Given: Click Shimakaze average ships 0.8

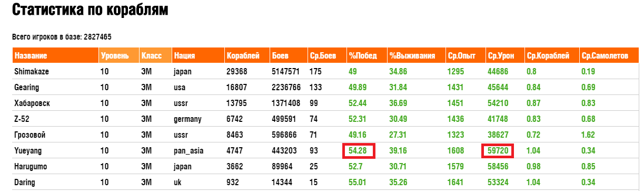Looking at the screenshot, I should pos(532,71).
